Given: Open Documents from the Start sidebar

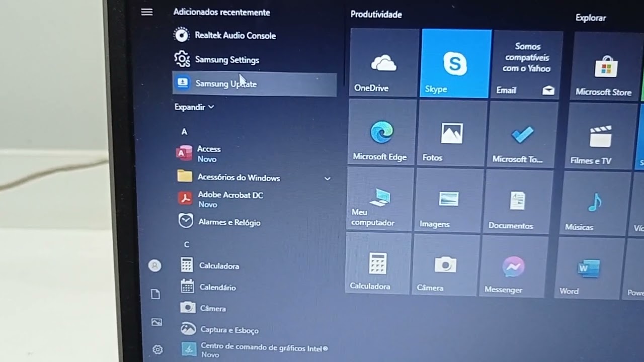Looking at the screenshot, I should pyautogui.click(x=155, y=295).
